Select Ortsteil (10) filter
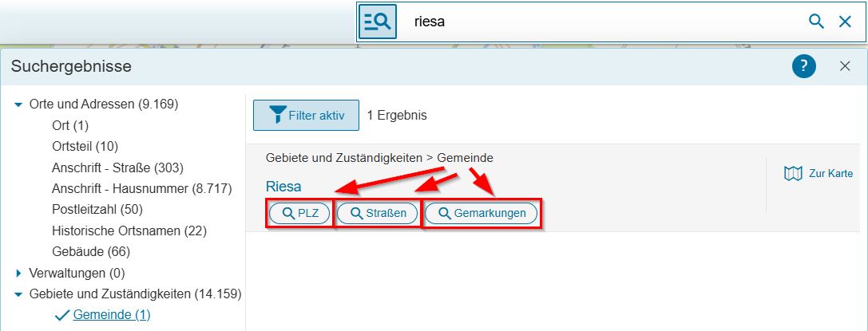Image resolution: width=868 pixels, height=331 pixels. [x=85, y=147]
